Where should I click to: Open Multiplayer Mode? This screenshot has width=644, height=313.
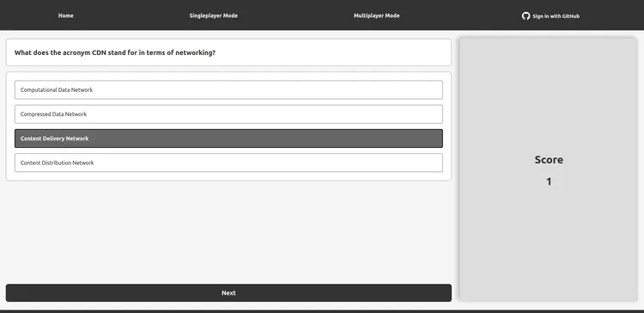(377, 15)
